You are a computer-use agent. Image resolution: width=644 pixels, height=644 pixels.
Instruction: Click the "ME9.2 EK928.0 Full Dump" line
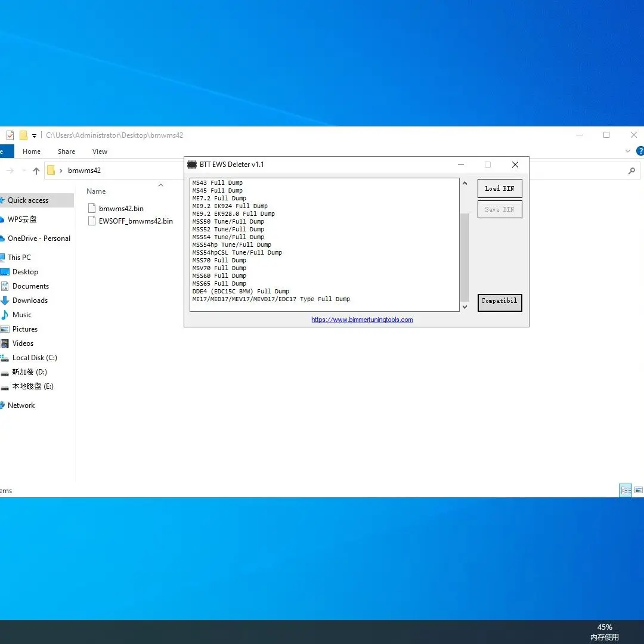234,214
